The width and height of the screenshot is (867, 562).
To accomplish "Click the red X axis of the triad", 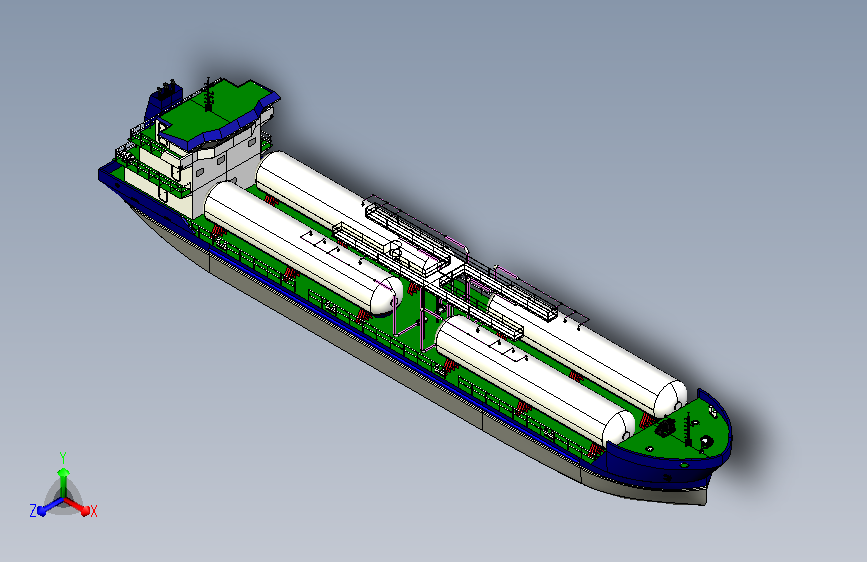I will pyautogui.click(x=77, y=506).
